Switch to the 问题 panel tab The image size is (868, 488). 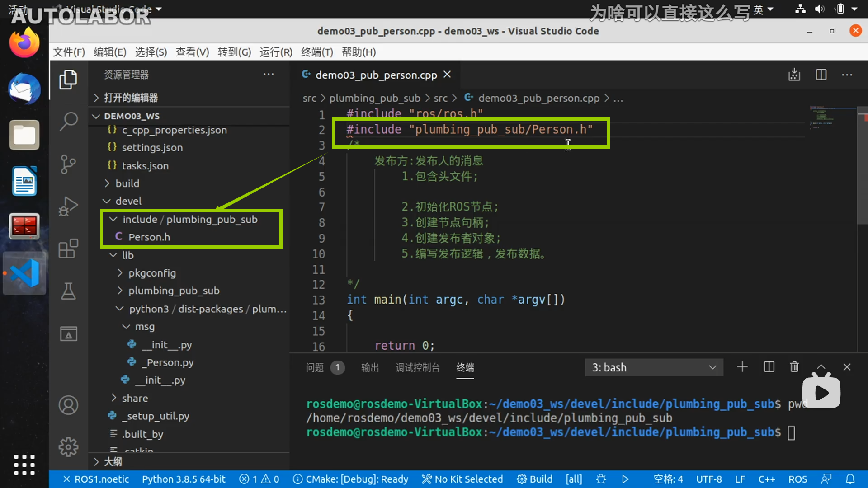click(x=315, y=367)
